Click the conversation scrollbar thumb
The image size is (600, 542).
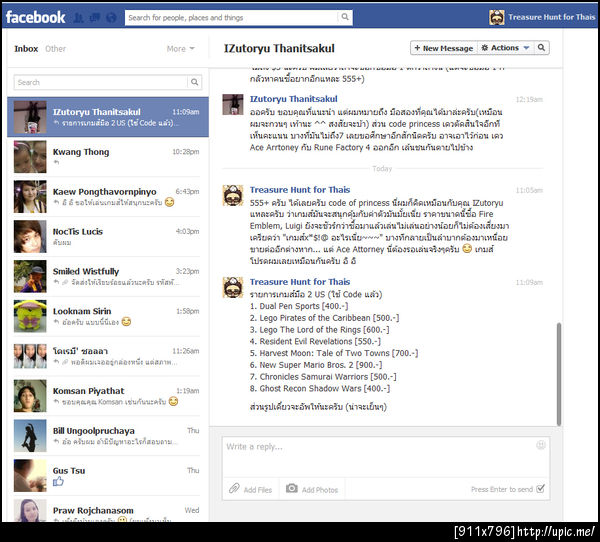(x=559, y=374)
